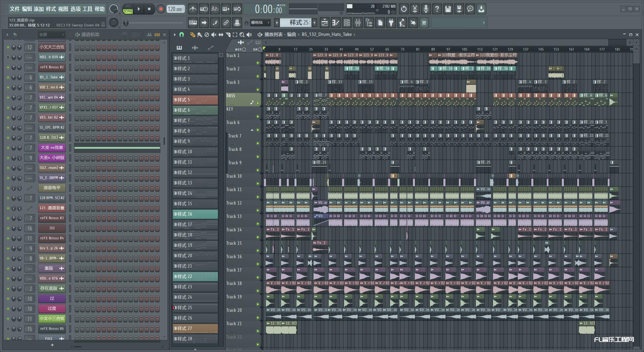This screenshot has height=352, width=644.
Task: Open the 全部 channel filter dropdown
Action: [x=51, y=35]
